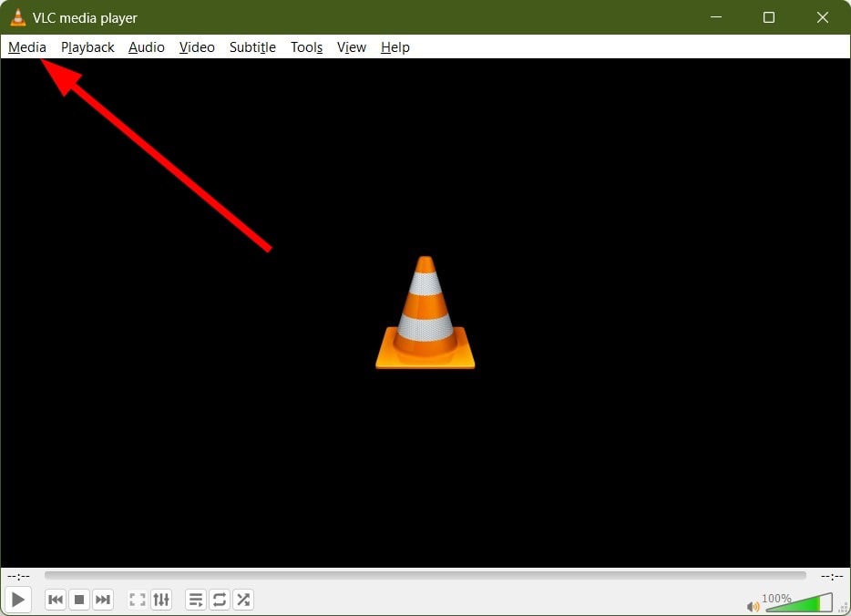Maximize the VLC window
This screenshot has width=851, height=616.
(768, 17)
